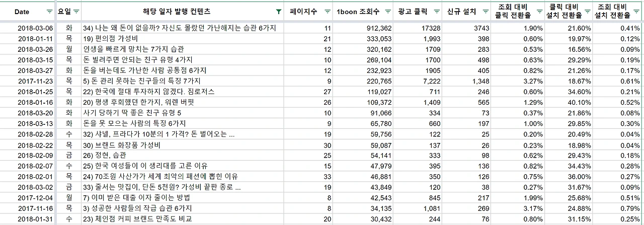Open the 신규 설치 column filter dropdown
The width and height of the screenshot is (644, 225).
point(486,11)
